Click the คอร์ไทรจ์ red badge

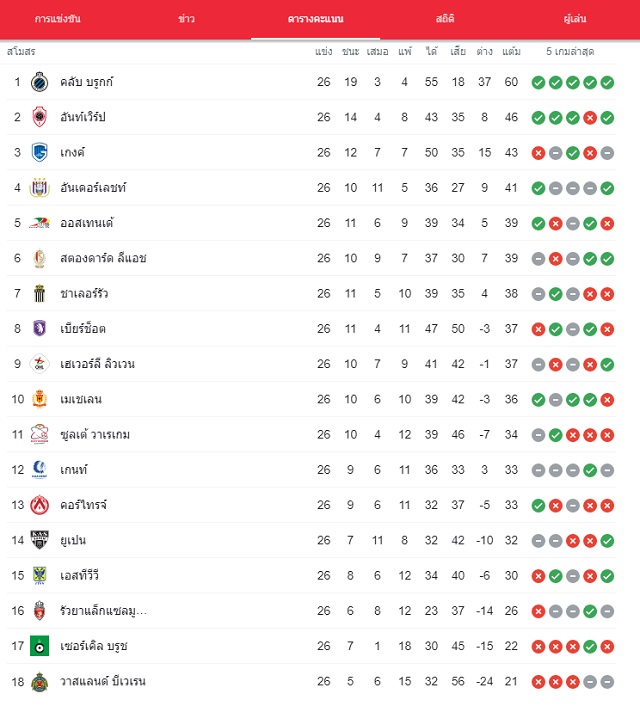pos(40,505)
